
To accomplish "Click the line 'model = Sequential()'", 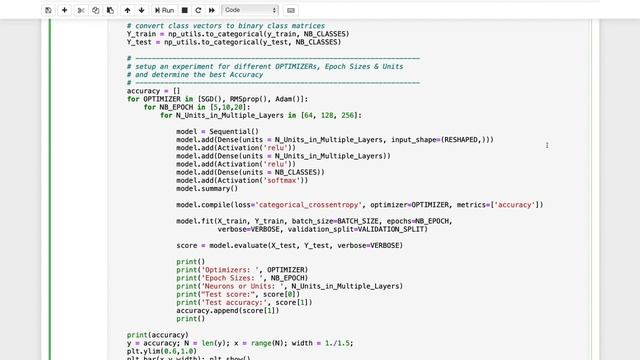I will pyautogui.click(x=217, y=131).
